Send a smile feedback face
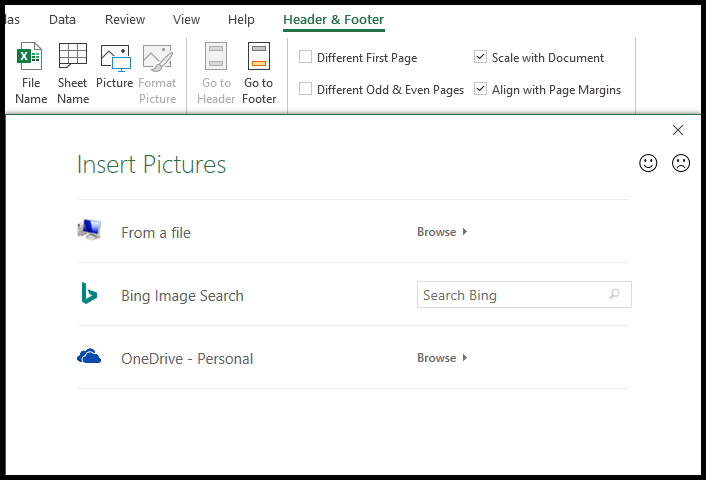Screen dimensions: 706x480 coord(648,163)
